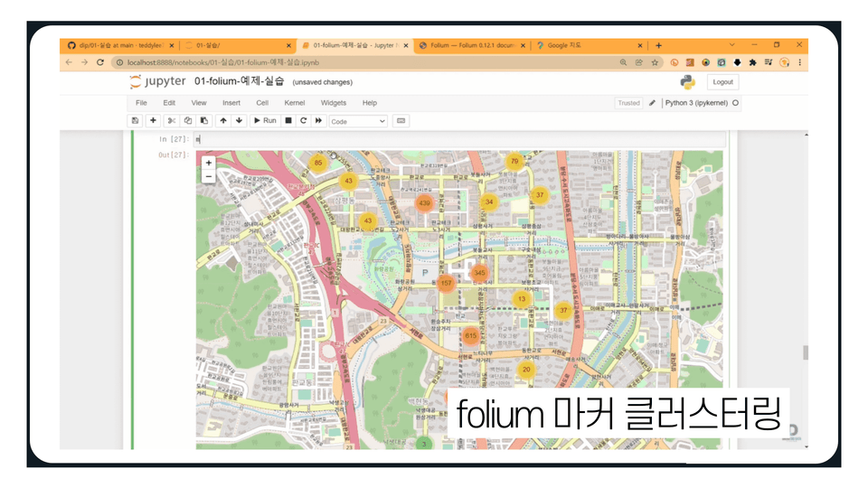Image resolution: width=868 pixels, height=488 pixels.
Task: Copy the selected cell with the toolbar icon
Action: point(188,120)
